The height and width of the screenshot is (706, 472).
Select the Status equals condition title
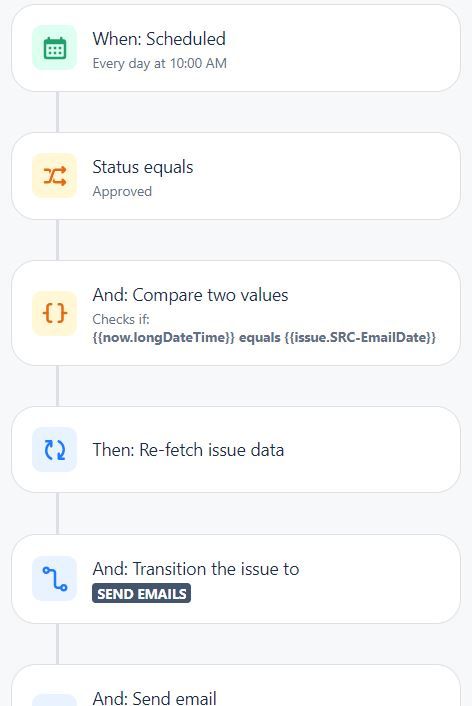(143, 167)
